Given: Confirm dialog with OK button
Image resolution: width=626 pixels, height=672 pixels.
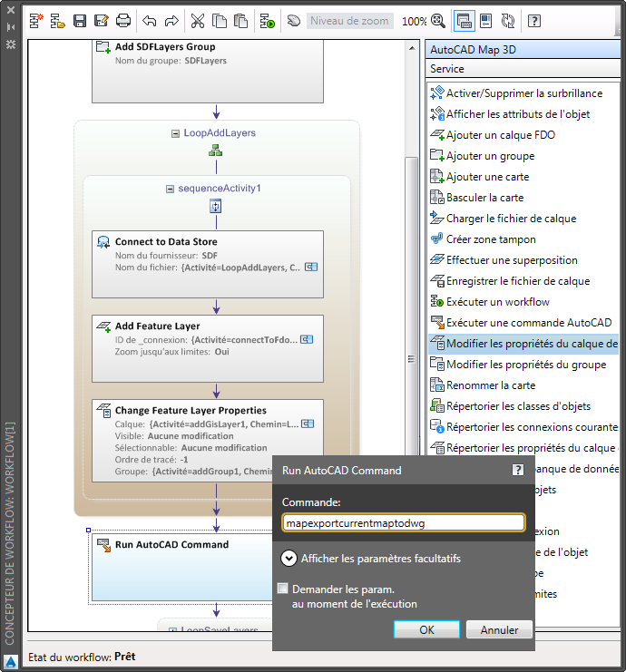Looking at the screenshot, I should click(426, 629).
